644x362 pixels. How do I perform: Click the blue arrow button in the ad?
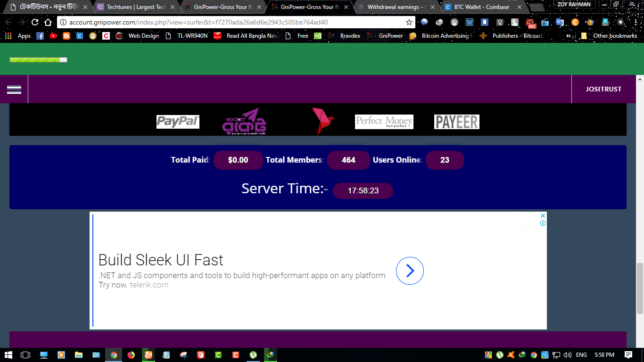point(410,271)
